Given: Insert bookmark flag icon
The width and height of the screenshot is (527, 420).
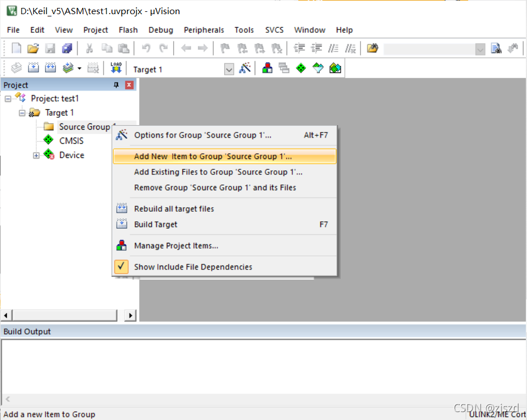Looking at the screenshot, I should [225, 48].
